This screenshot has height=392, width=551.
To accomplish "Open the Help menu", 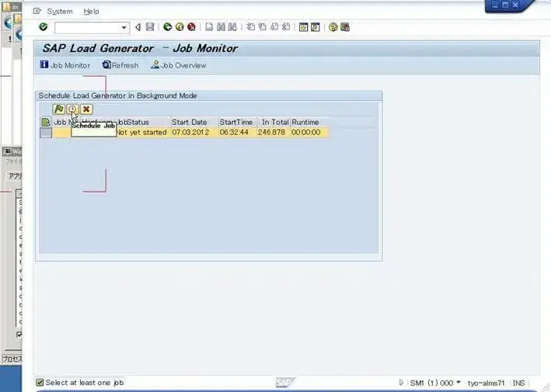I will [91, 11].
